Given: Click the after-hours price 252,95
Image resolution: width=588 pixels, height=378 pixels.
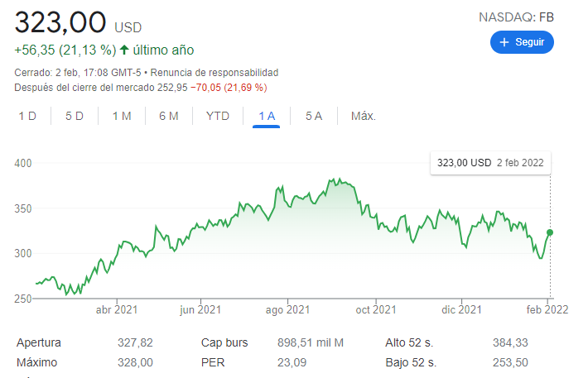Looking at the screenshot, I should pos(172,88).
